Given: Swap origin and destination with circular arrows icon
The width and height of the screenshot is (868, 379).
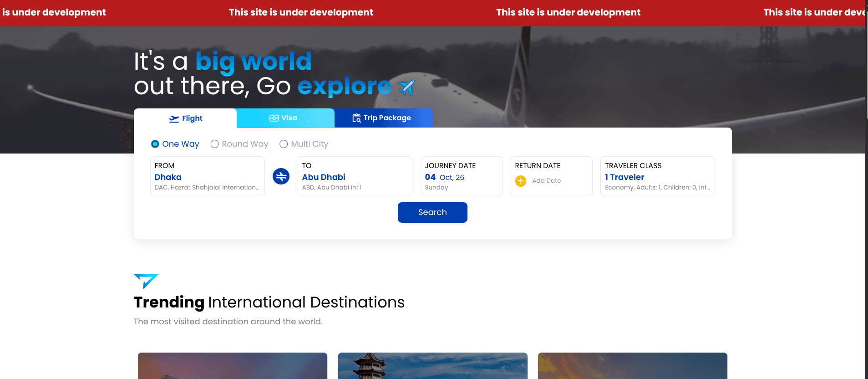Looking at the screenshot, I should pyautogui.click(x=281, y=176).
